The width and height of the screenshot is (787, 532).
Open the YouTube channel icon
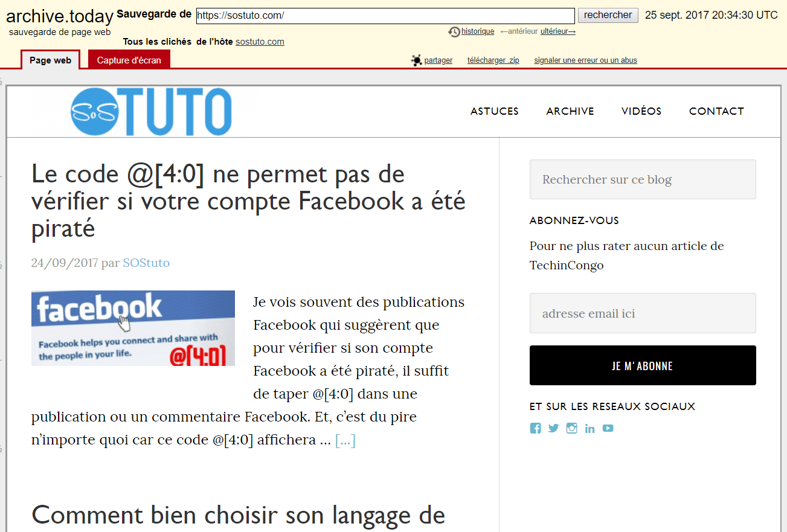pyautogui.click(x=608, y=428)
